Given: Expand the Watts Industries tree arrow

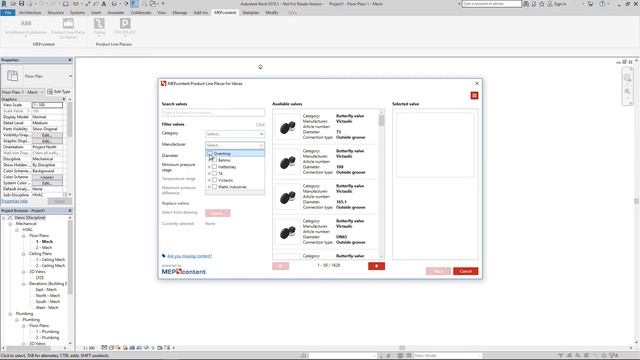Looking at the screenshot, I should click(209, 187).
